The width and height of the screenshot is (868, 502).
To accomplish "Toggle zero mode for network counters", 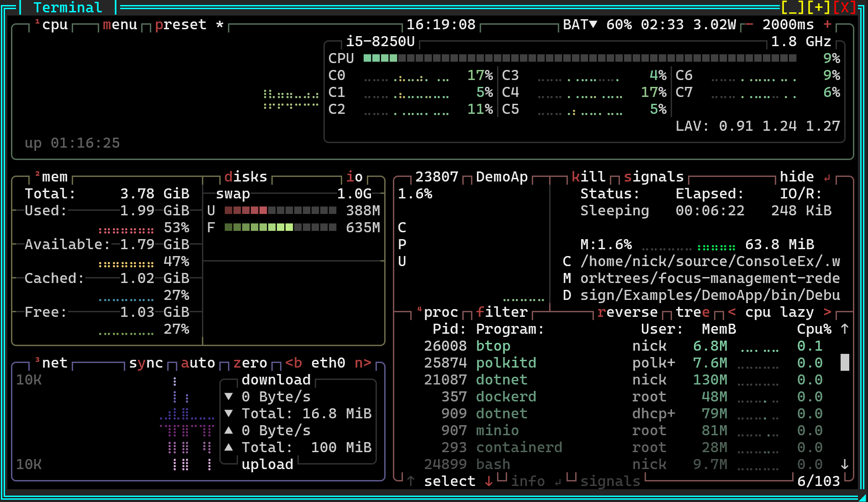I will pos(250,363).
